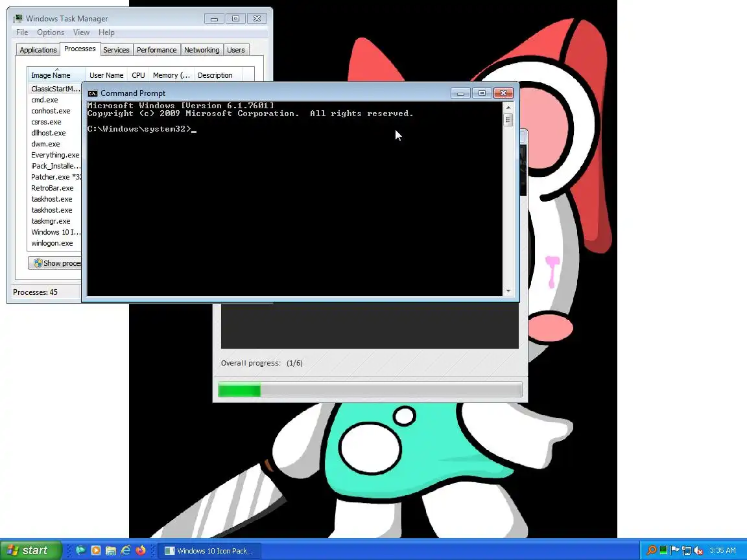Close the Command Prompt window
The image size is (747, 560).
[503, 93]
